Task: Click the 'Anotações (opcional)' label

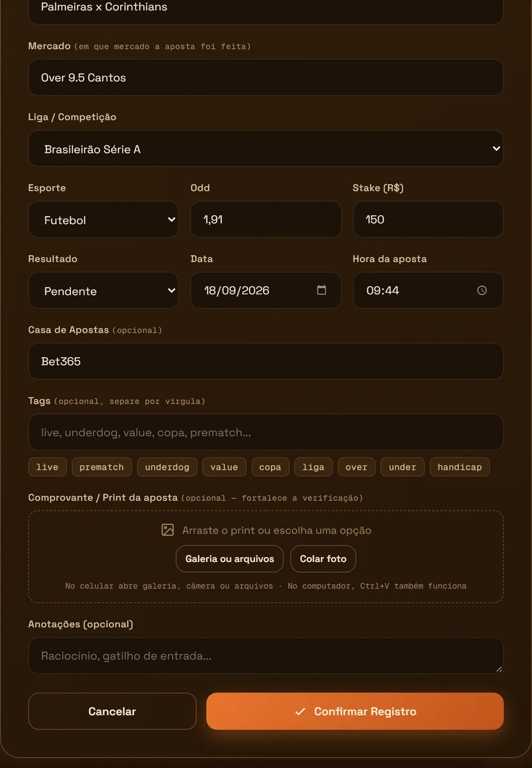Action: 80,624
